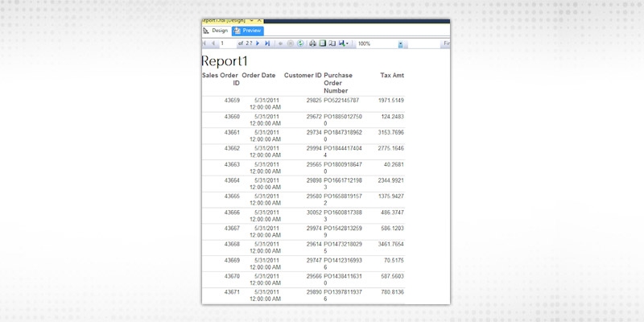Go to the first report page
The image size is (644, 322).
click(x=204, y=43)
